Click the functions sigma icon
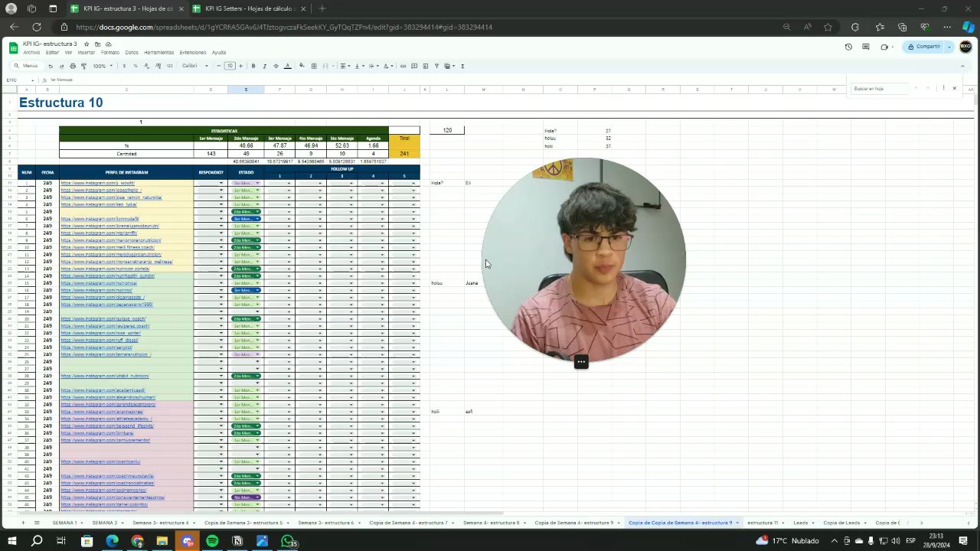Viewport: 980px width, 551px height. [462, 66]
